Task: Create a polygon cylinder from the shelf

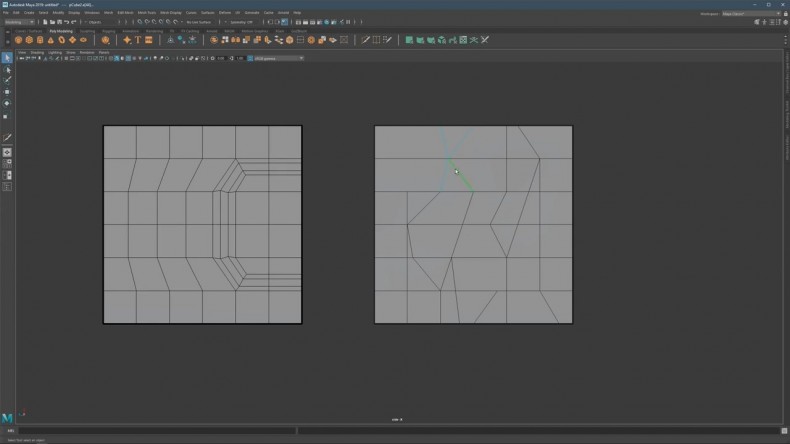Action: (40, 40)
